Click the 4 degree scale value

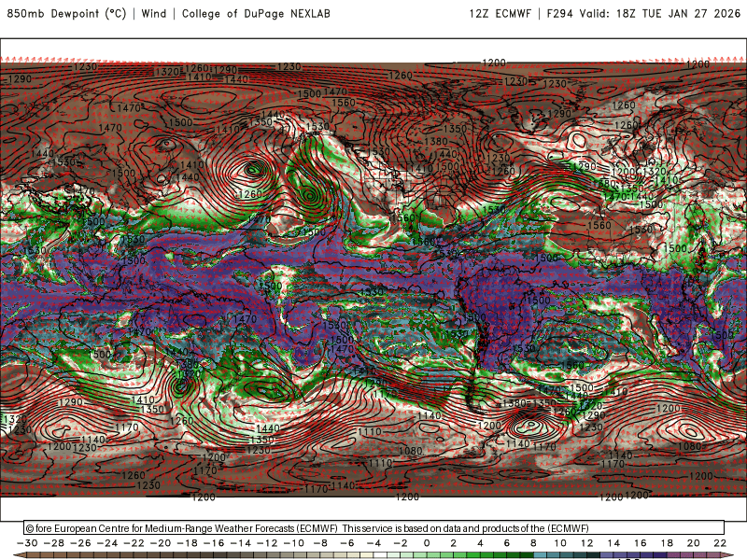480,543
